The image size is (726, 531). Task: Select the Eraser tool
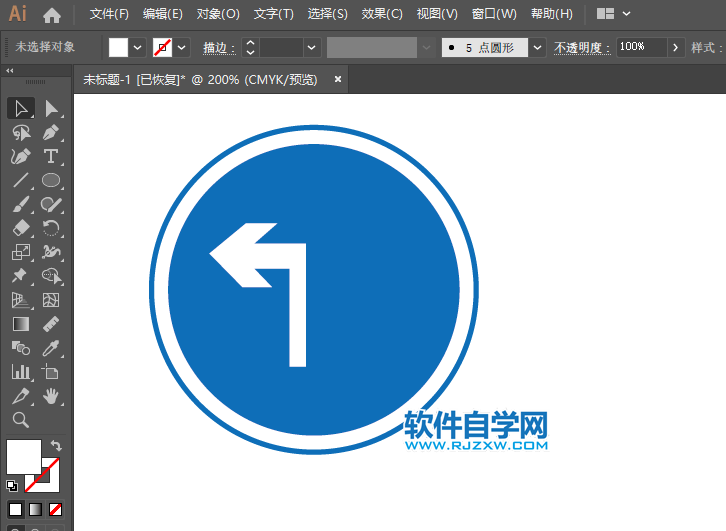(x=20, y=229)
